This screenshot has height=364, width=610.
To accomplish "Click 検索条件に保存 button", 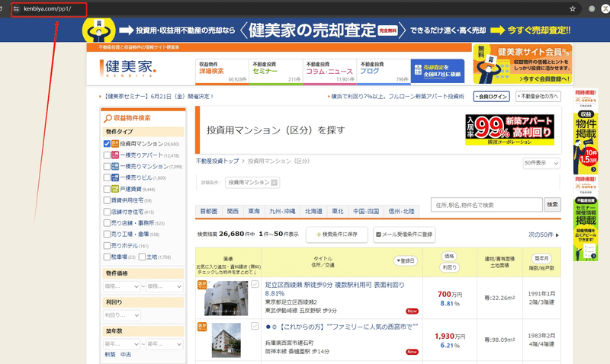I will click(337, 235).
